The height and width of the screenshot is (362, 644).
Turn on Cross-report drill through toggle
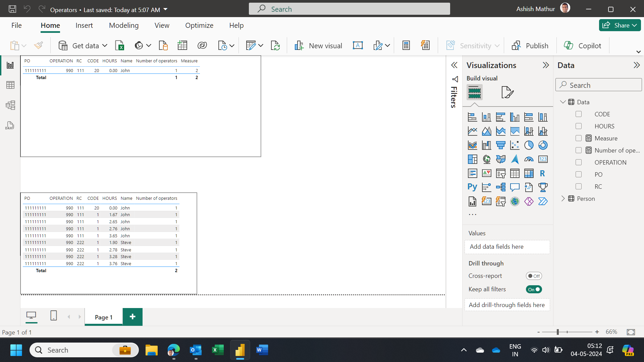pyautogui.click(x=534, y=276)
